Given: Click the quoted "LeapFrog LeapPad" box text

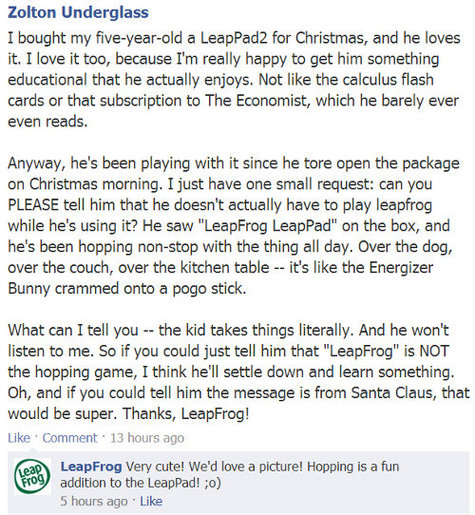Looking at the screenshot, I should pyautogui.click(x=268, y=226).
